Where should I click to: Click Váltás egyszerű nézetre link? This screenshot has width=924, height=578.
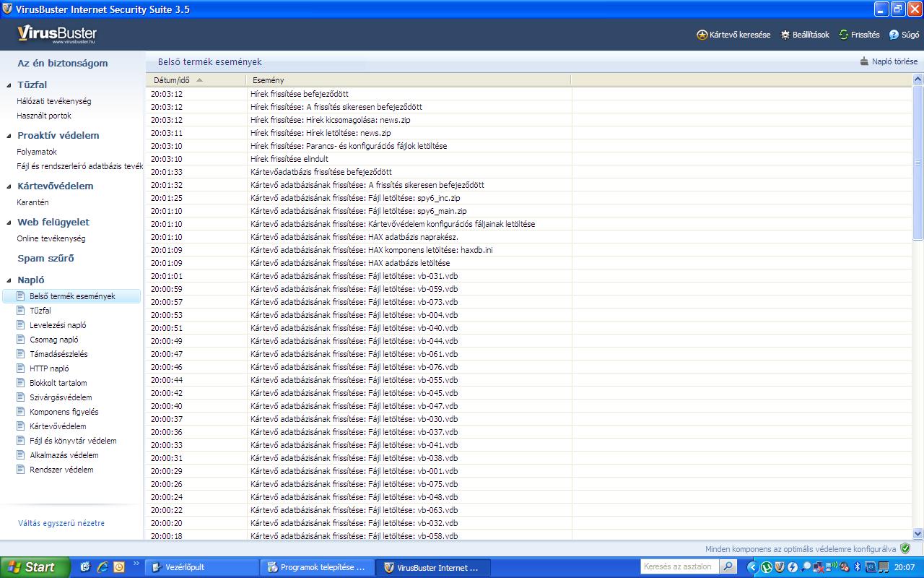61,523
